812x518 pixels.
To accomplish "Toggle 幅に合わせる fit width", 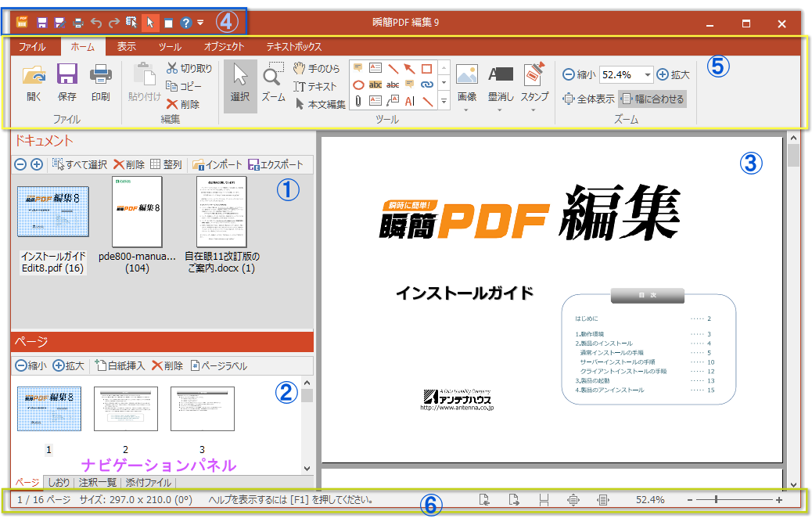I will tap(652, 99).
